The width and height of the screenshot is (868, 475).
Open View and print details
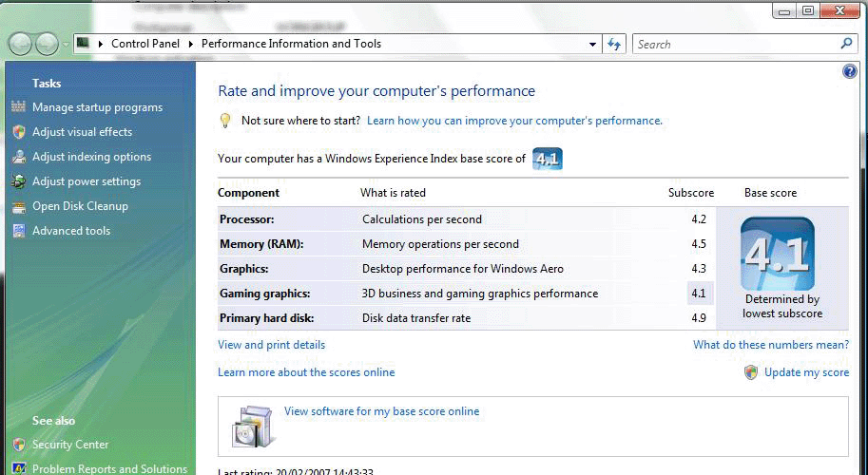pos(271,345)
